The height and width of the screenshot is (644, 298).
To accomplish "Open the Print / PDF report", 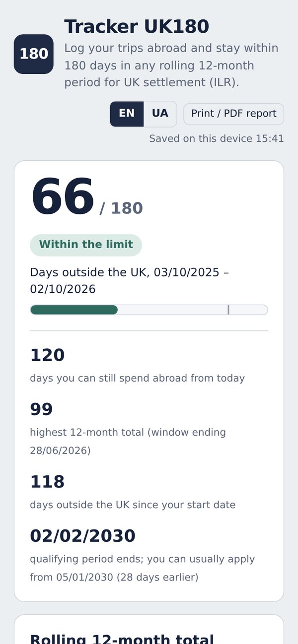I will point(234,114).
